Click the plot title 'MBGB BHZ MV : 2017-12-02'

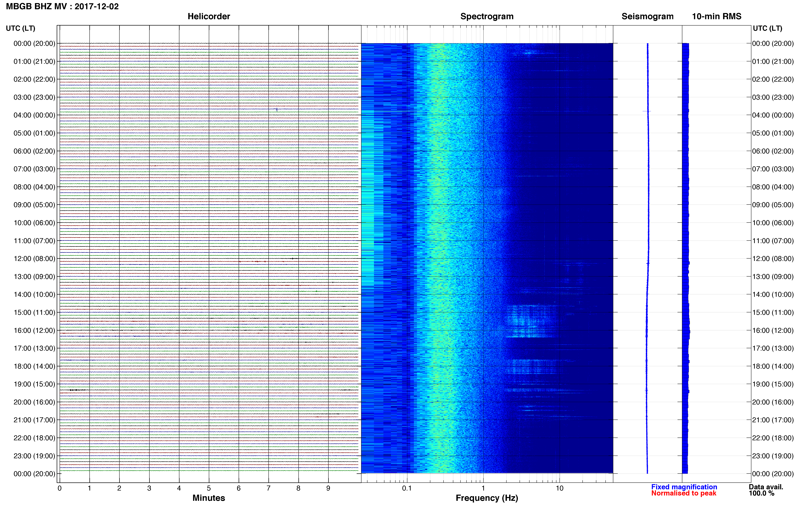pyautogui.click(x=62, y=6)
